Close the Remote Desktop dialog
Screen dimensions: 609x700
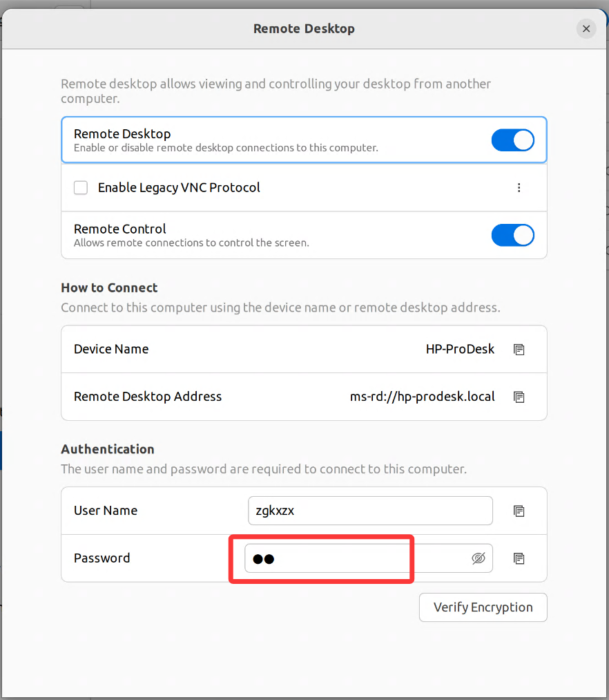pos(586,29)
